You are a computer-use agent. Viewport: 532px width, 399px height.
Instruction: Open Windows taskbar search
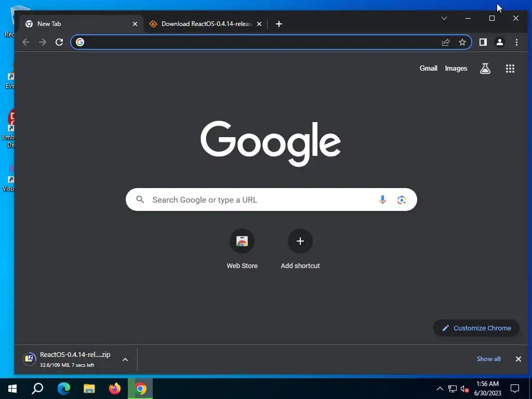(x=37, y=389)
